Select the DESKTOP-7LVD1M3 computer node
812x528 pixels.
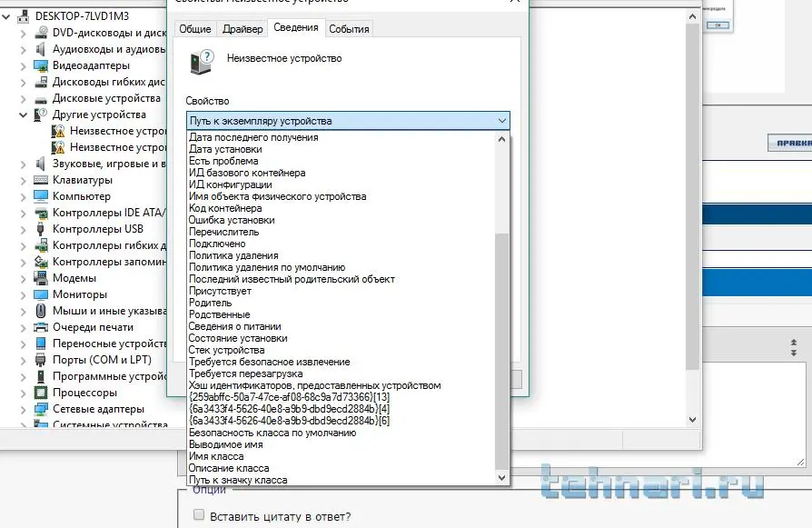(x=82, y=16)
